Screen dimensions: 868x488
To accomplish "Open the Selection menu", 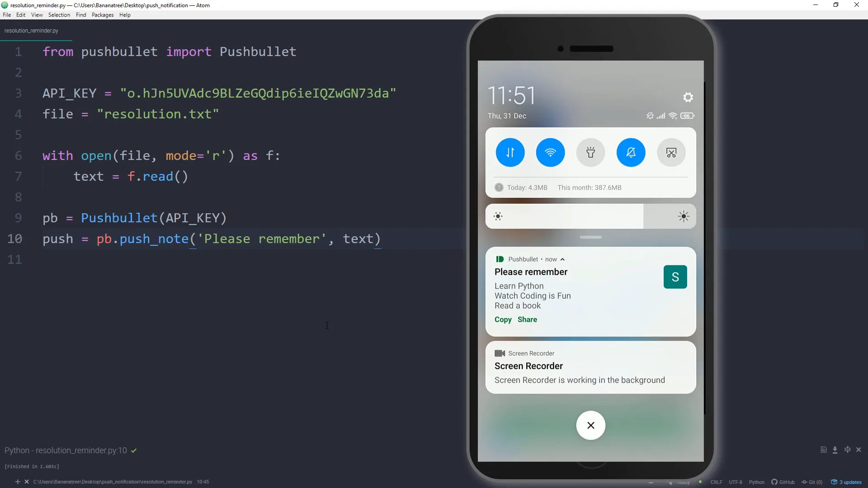I will (x=59, y=15).
